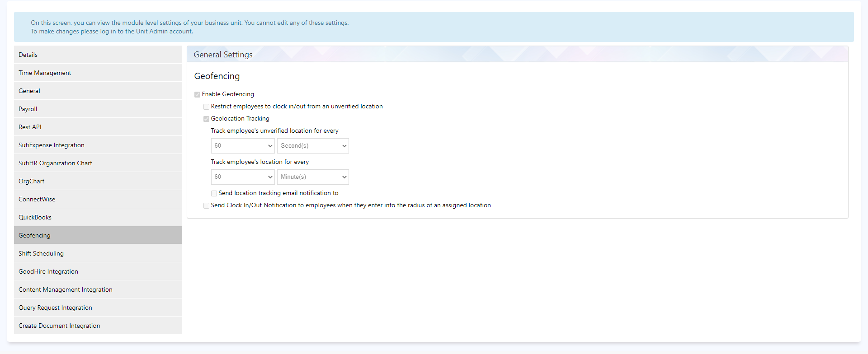This screenshot has width=868, height=354.
Task: Select General in the sidebar
Action: 29,91
